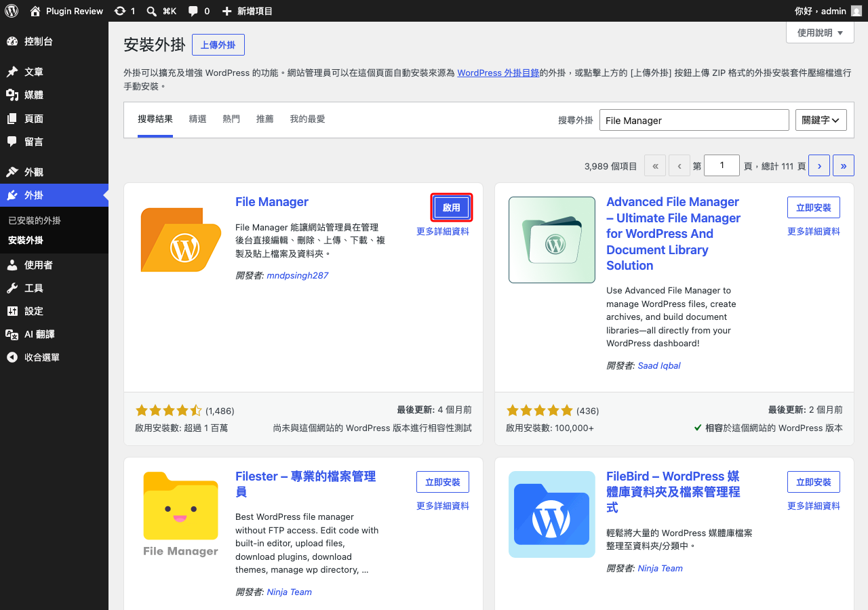868x610 pixels.
Task: Open 已安裝的外掛 submenu item
Action: point(35,221)
